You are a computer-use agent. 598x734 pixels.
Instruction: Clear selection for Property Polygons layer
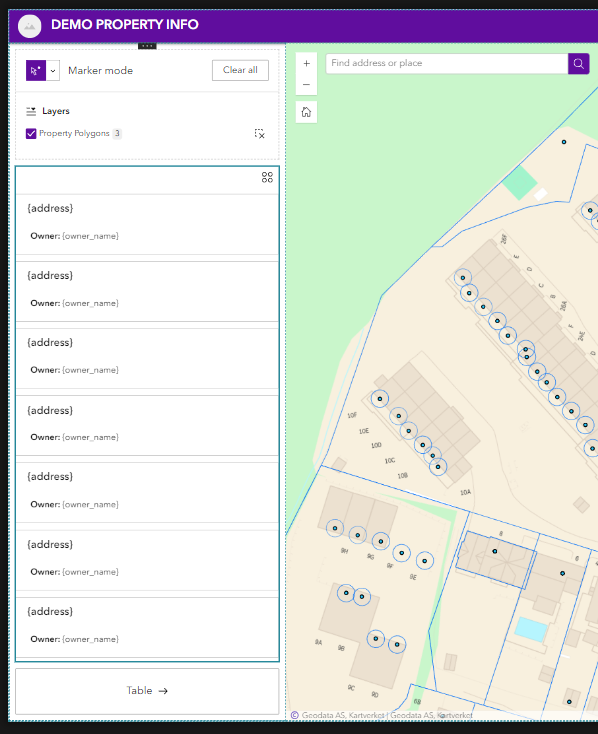click(259, 134)
